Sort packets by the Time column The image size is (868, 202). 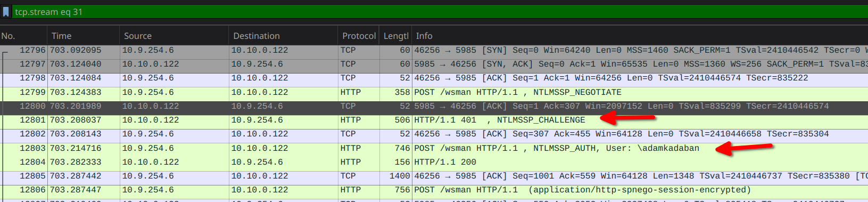pyautogui.click(x=84, y=36)
